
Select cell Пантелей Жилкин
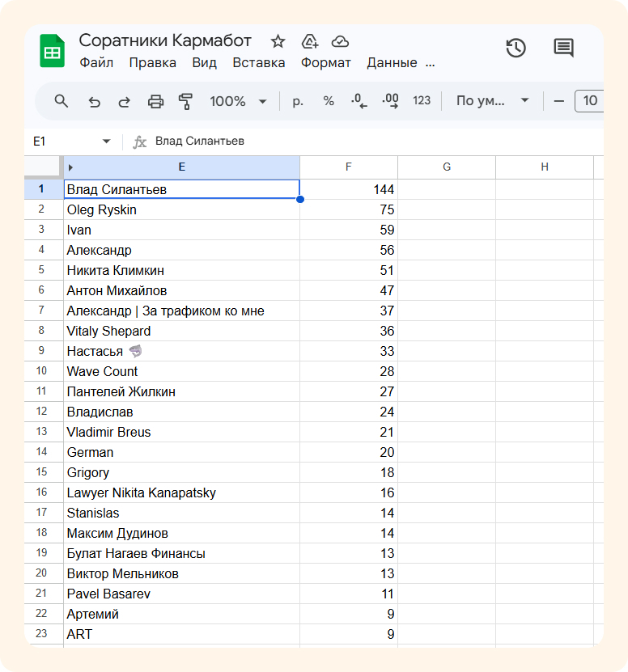point(181,391)
